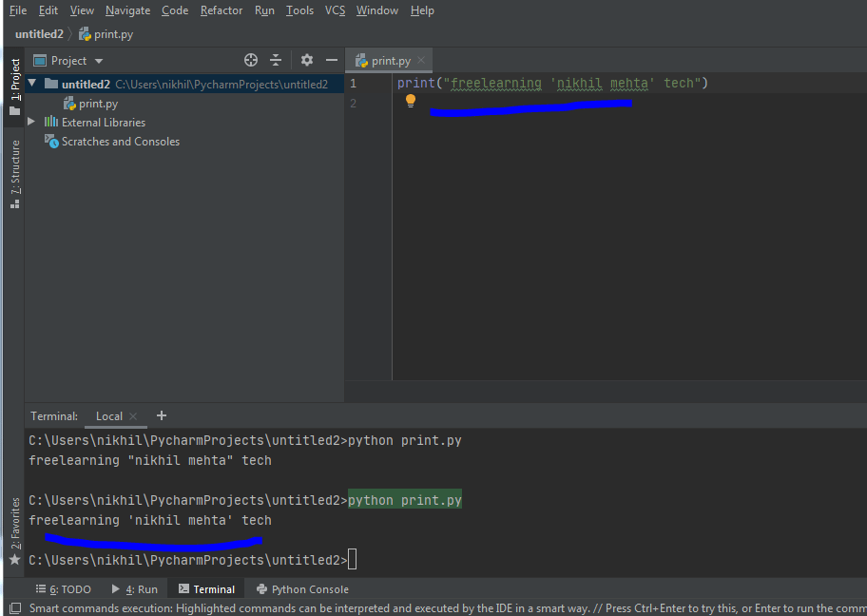Click the Terminal: label in terminal header
Viewport: 867px width, 616px height.
coord(54,416)
